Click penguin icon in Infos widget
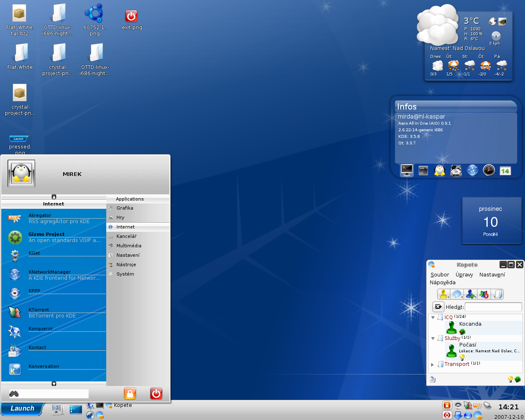The image size is (525, 420). click(x=440, y=170)
